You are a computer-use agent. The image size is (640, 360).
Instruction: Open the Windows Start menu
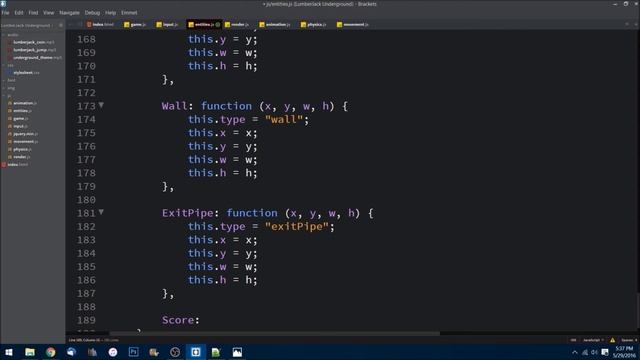point(9,352)
